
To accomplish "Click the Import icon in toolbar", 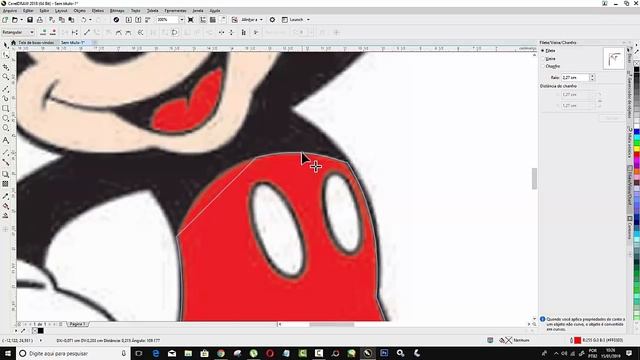I will (x=129, y=20).
